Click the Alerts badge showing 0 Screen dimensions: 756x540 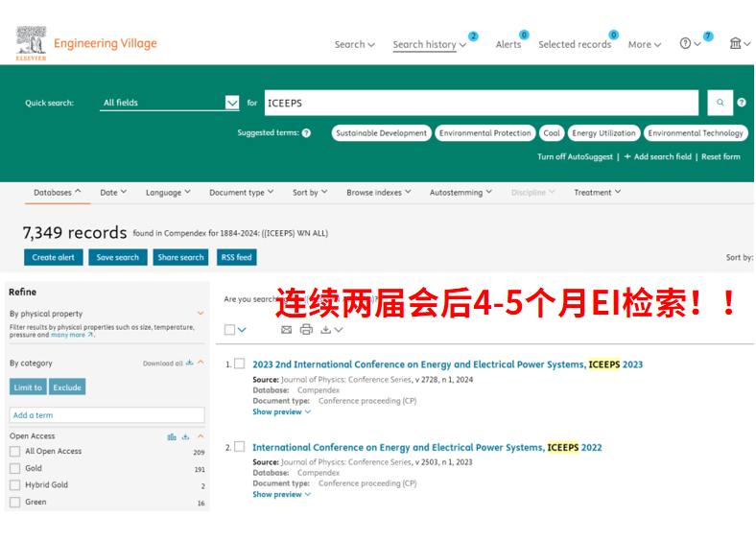click(x=524, y=35)
